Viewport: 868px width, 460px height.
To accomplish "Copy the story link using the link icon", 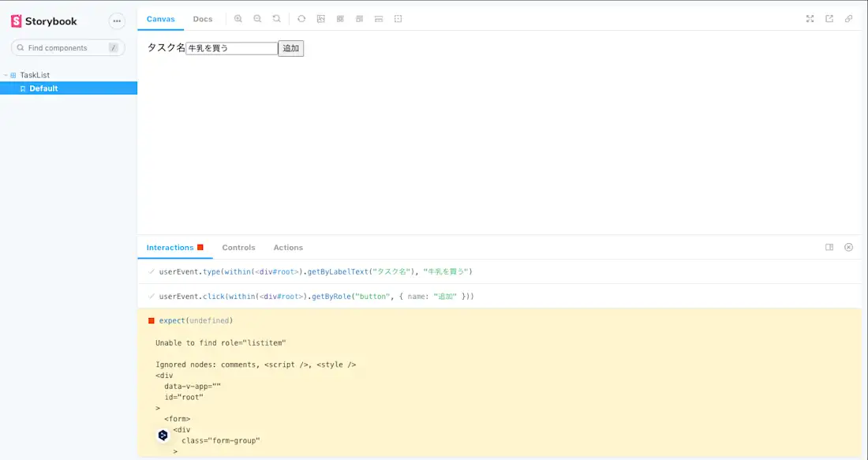I will coord(849,18).
